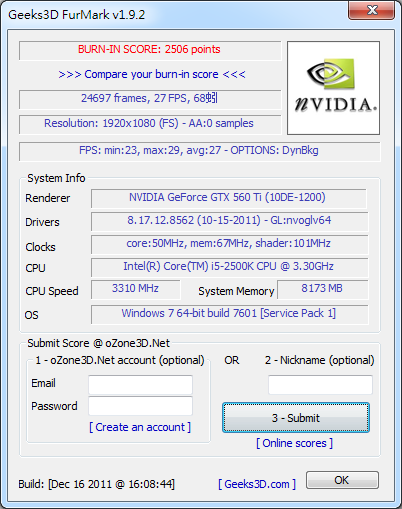Click the Drivers value 8.17.12.8562
The width and height of the screenshot is (402, 509).
coord(229,221)
